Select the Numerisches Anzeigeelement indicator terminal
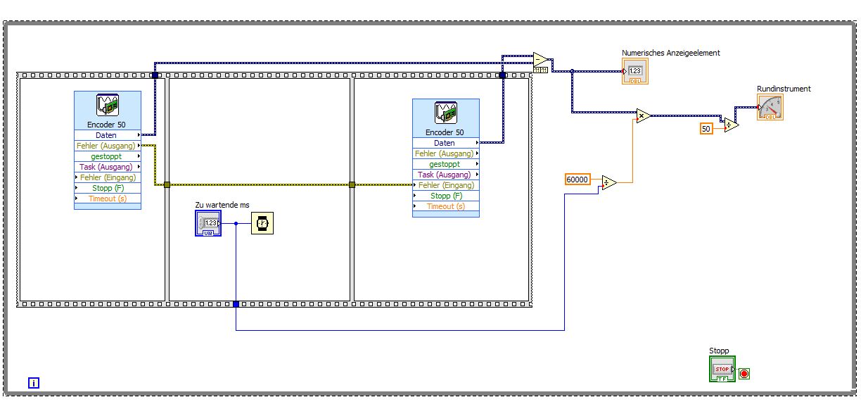 pyautogui.click(x=635, y=71)
